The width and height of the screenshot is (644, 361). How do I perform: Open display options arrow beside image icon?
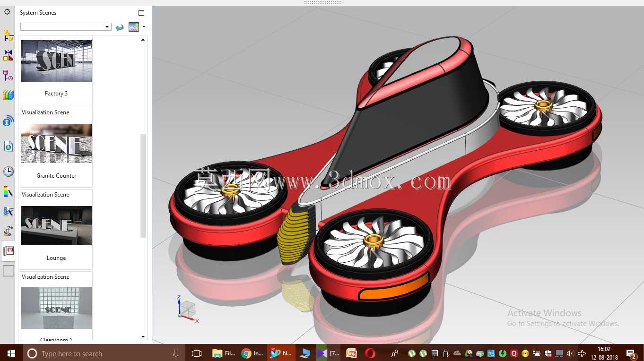[x=144, y=27]
